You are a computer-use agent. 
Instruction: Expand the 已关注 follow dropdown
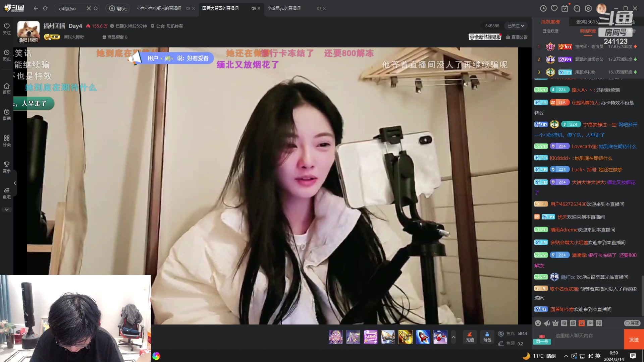pyautogui.click(x=516, y=25)
